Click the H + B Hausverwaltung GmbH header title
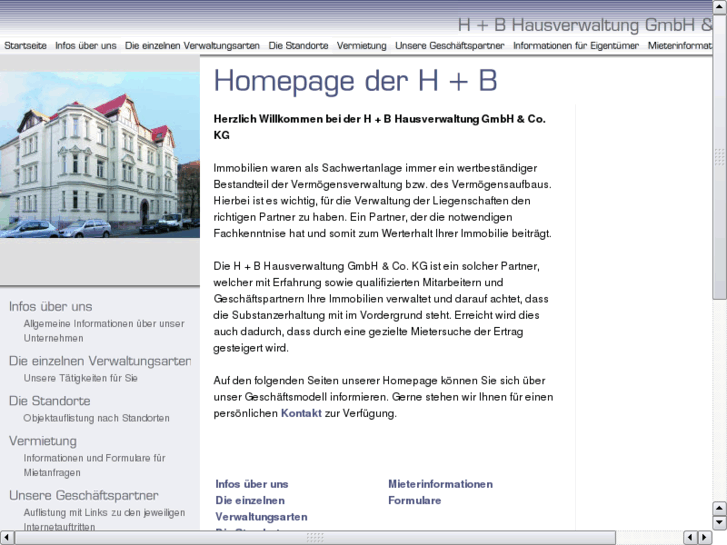Viewport: 727px width, 545px height. pyautogui.click(x=585, y=25)
